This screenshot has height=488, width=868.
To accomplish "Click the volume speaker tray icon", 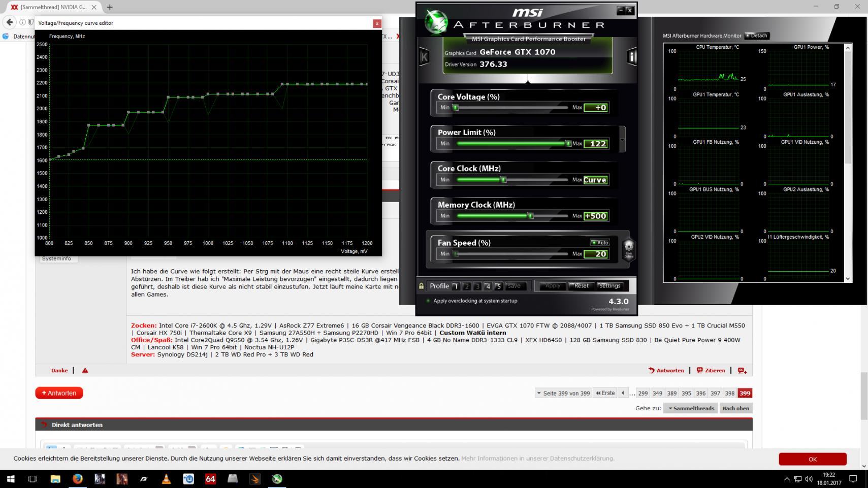I will click(809, 479).
